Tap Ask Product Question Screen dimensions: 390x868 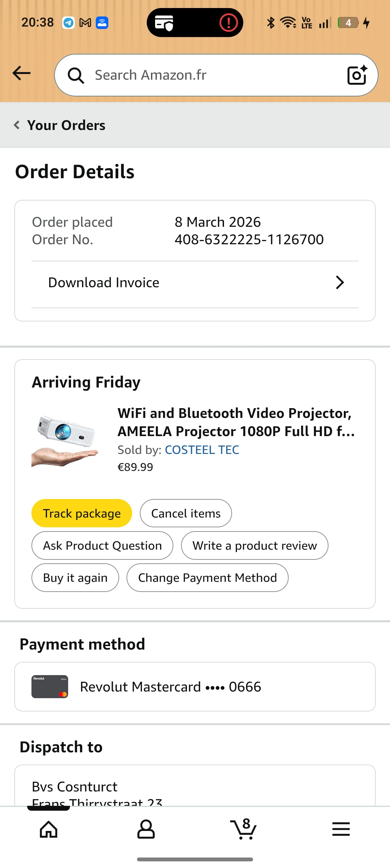tap(102, 545)
